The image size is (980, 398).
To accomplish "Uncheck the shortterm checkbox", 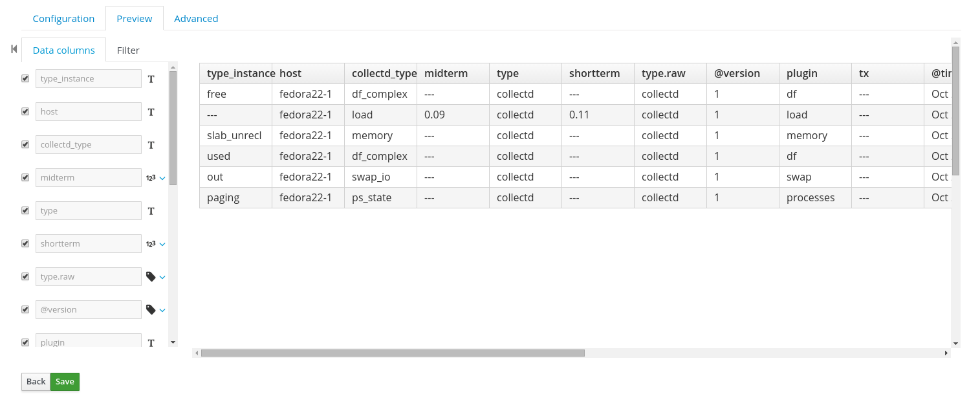I will click(x=25, y=243).
